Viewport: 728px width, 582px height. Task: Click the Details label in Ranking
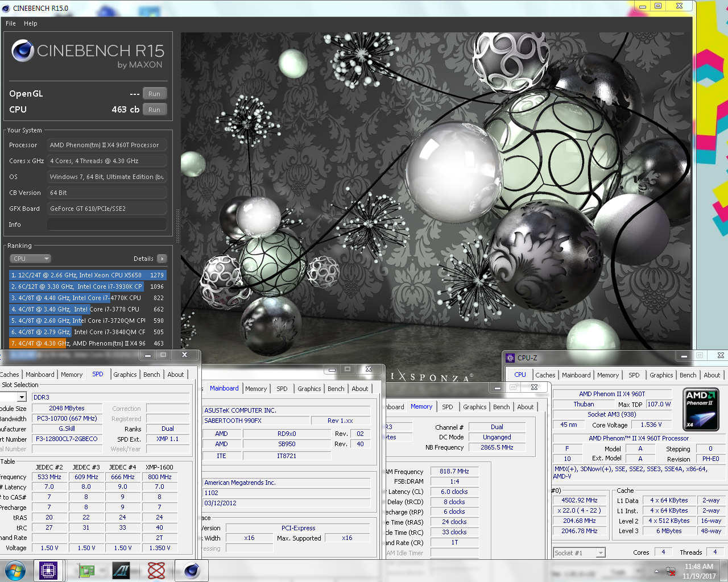coord(143,259)
